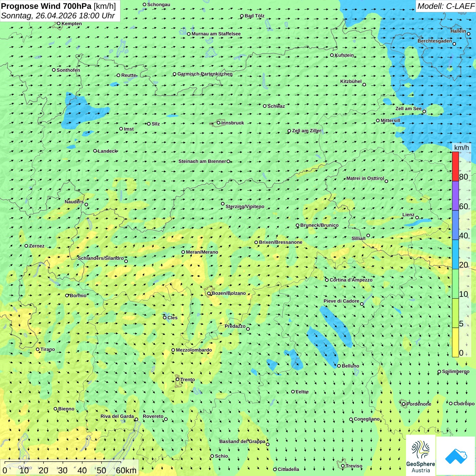Click the Bormio location label
The height and width of the screenshot is (476, 476).
coord(78,295)
